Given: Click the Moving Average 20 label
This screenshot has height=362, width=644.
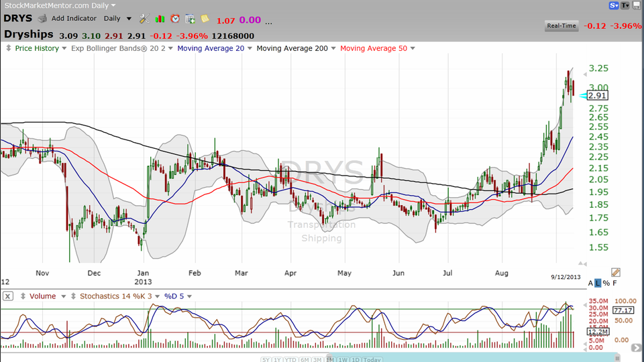Looking at the screenshot, I should pyautogui.click(x=211, y=48).
